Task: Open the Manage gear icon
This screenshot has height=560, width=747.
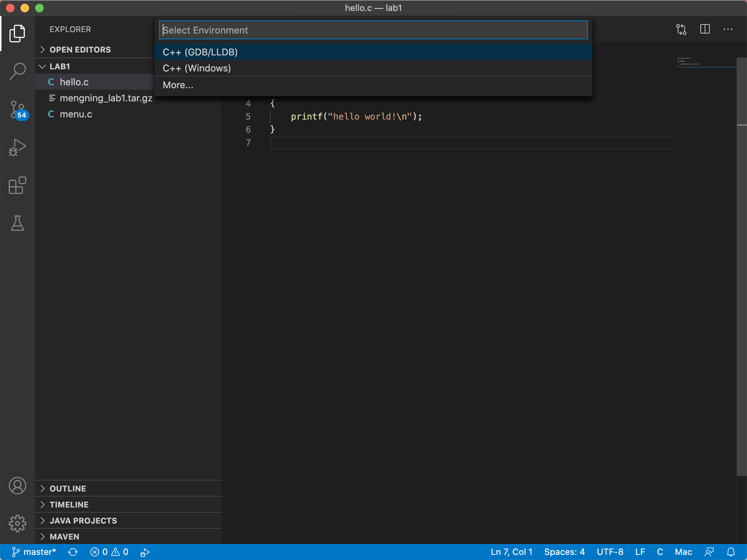Action: point(18,524)
